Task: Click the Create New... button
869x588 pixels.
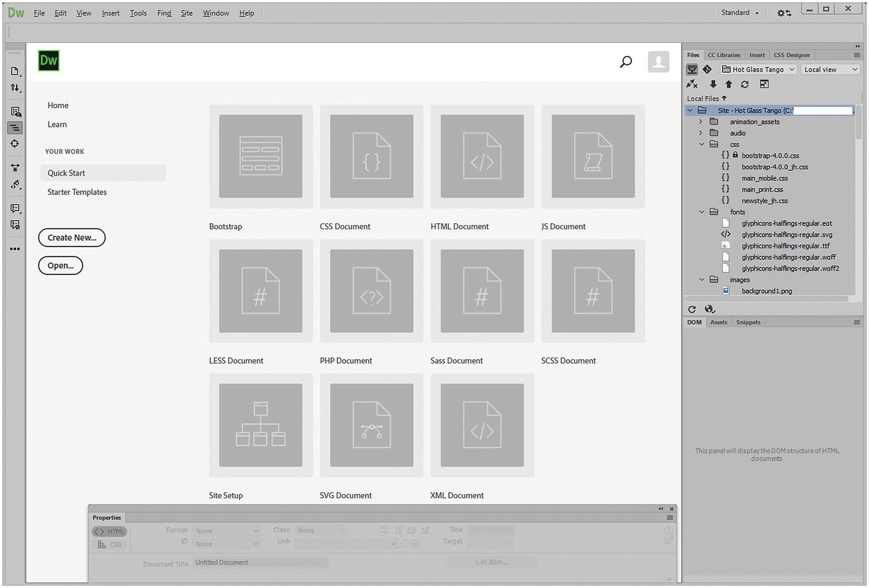Action: tap(72, 238)
